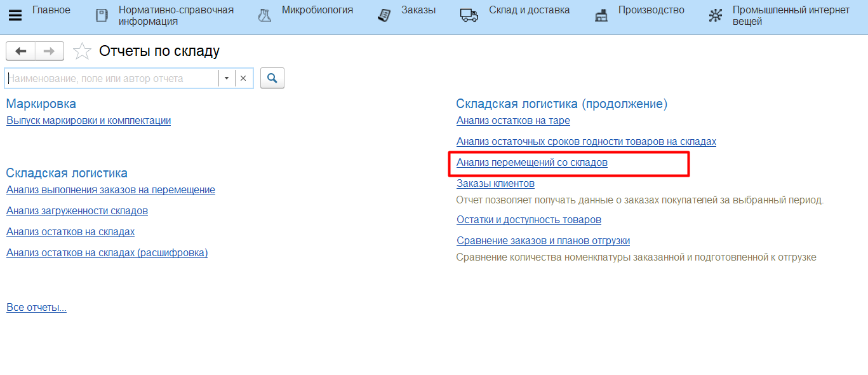Image resolution: width=868 pixels, height=375 pixels.
Task: Click the forward arrow navigation button
Action: point(49,51)
